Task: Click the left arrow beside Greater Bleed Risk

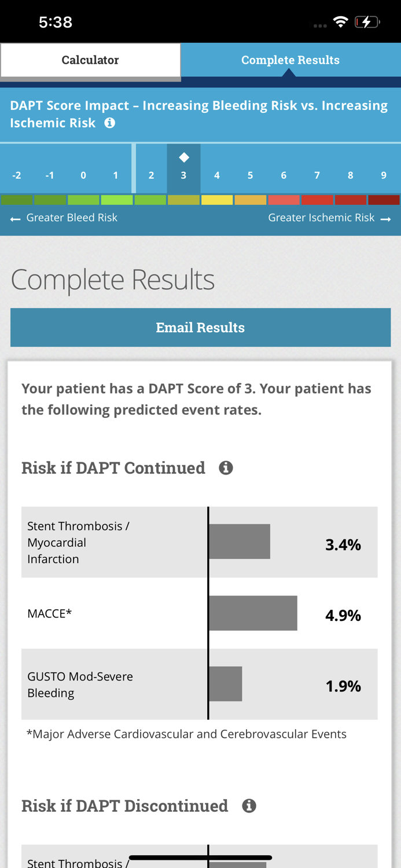Action: coord(14,218)
